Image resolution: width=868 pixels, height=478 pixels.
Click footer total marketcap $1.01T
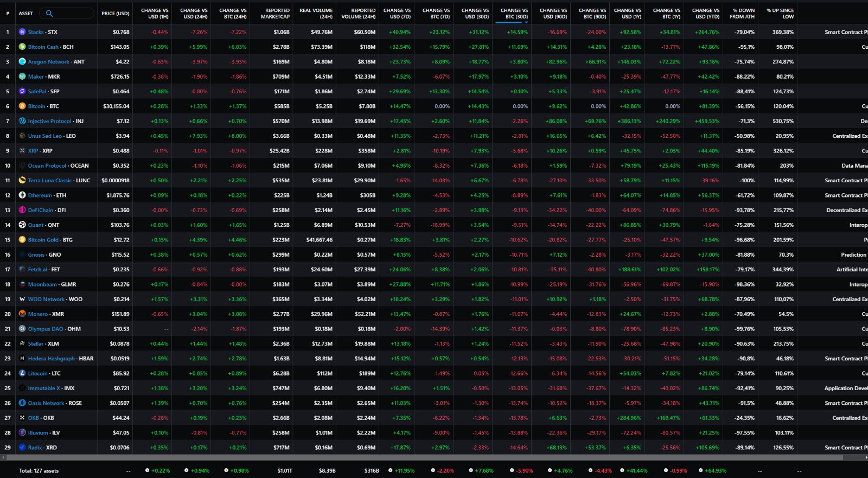[x=285, y=470]
